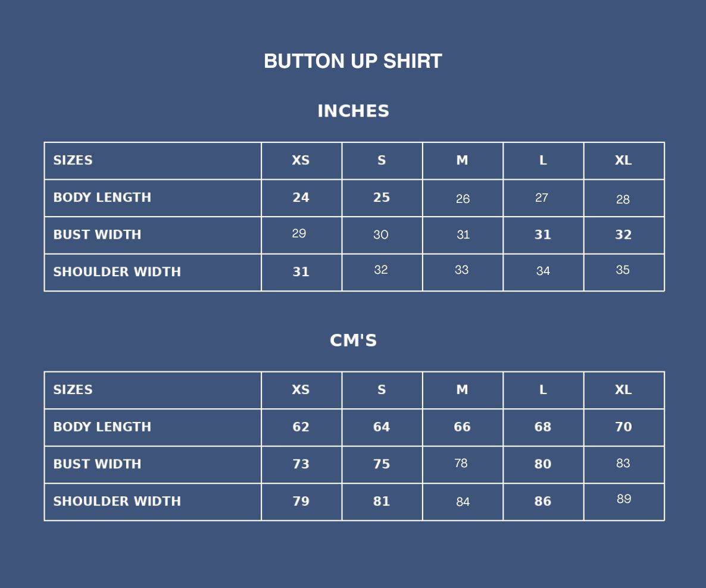706x588 pixels.
Task: Click the 79 shoulder width cell
Action: click(x=301, y=502)
